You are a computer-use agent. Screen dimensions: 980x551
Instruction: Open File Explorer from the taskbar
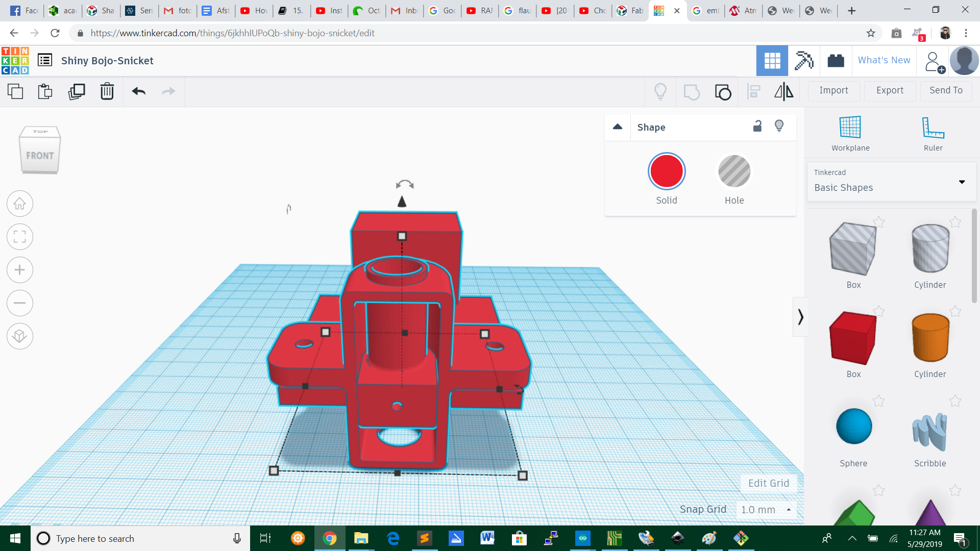coord(361,538)
